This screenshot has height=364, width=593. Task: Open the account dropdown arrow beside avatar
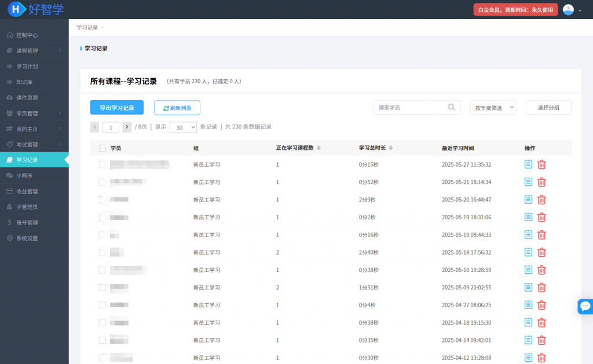pyautogui.click(x=580, y=10)
